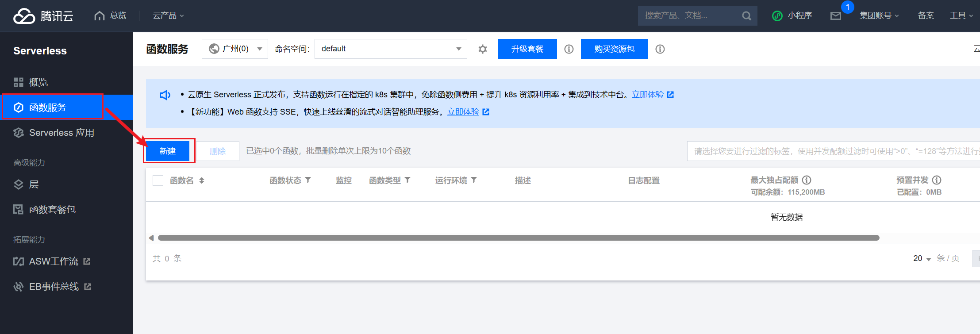Click info icon beside 最大独占配额
The height and width of the screenshot is (334, 980).
point(807,180)
